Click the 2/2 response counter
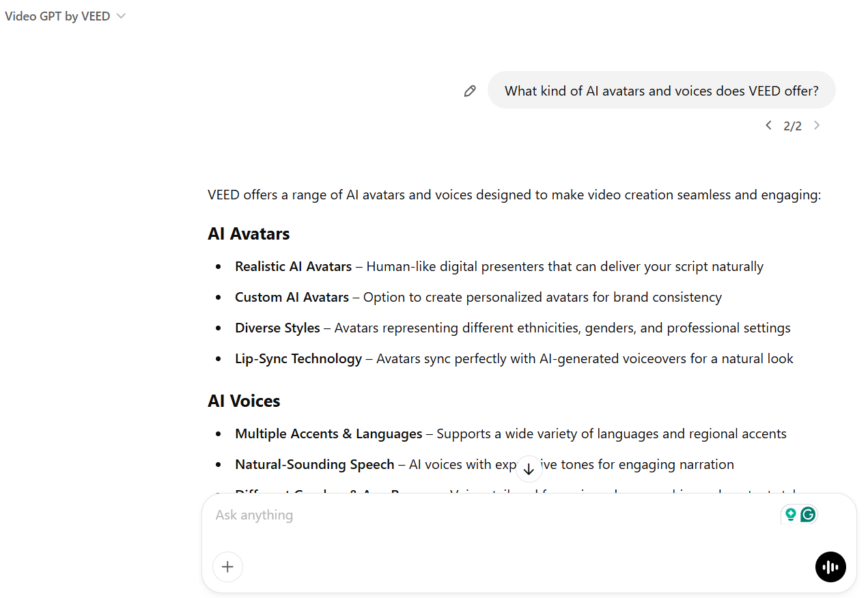The width and height of the screenshot is (868, 598). point(792,126)
